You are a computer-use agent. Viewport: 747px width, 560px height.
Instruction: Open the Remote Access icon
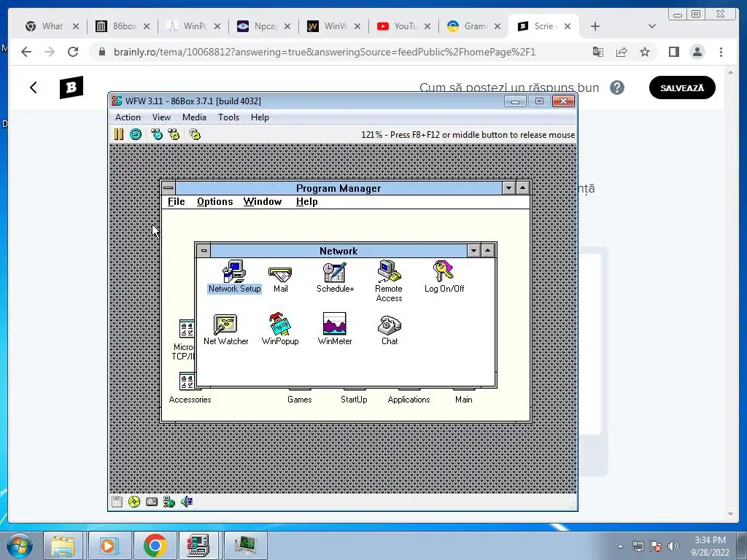point(389,281)
